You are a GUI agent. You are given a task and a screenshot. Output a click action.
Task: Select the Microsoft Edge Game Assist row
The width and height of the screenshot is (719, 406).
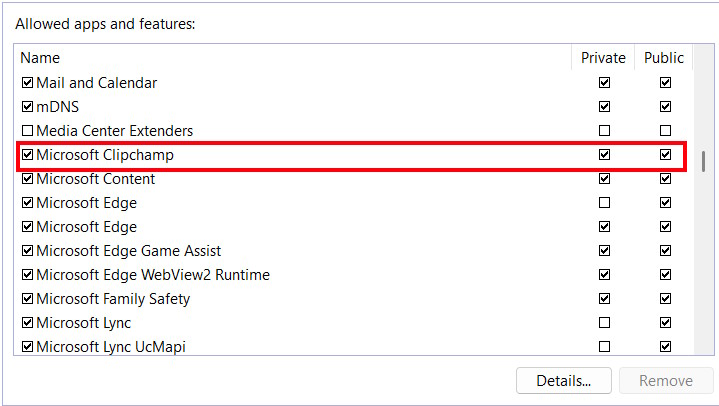click(129, 251)
